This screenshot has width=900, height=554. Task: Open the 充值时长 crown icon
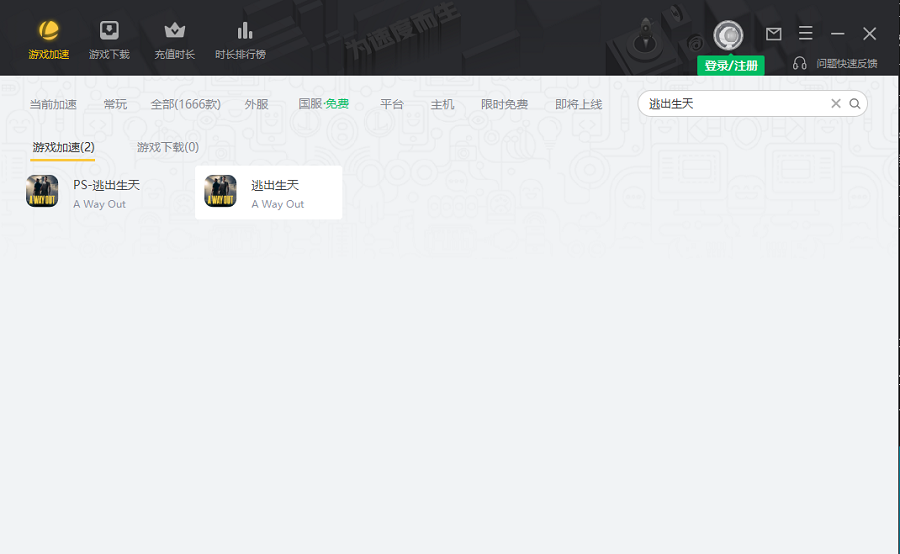coord(174,30)
